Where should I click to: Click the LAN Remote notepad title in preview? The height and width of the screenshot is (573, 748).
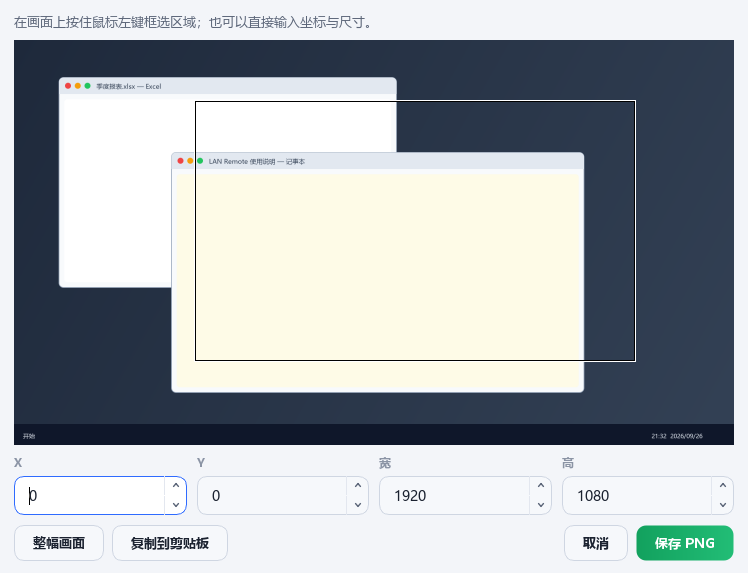257,162
